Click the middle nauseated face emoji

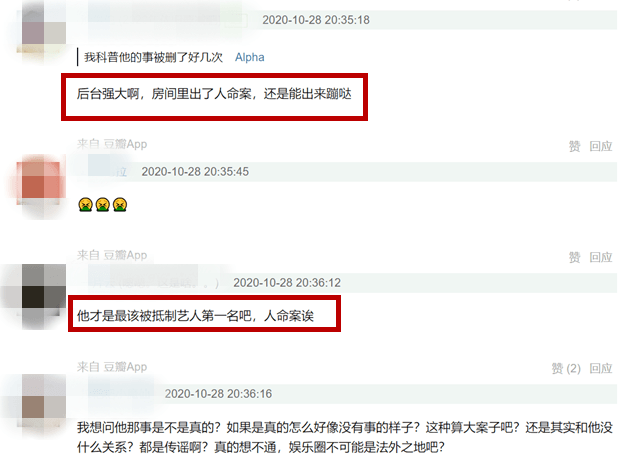point(102,204)
